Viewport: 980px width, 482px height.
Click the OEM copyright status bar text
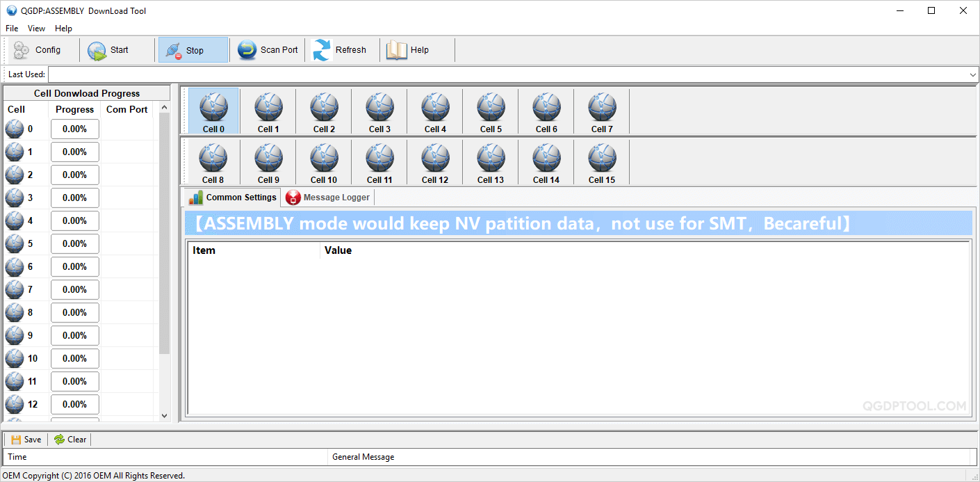coord(94,476)
